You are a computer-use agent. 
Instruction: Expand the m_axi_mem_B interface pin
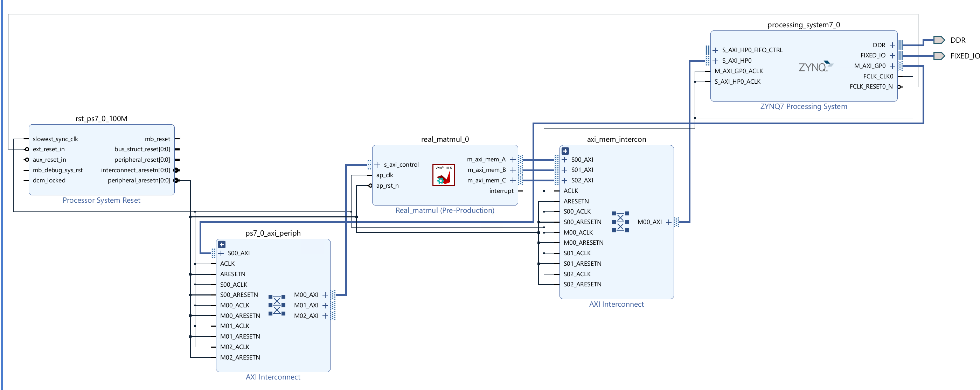(513, 170)
